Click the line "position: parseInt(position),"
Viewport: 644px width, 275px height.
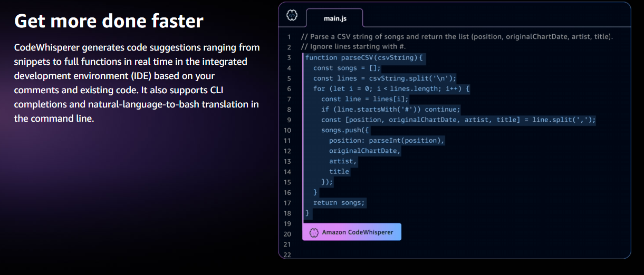pos(387,141)
